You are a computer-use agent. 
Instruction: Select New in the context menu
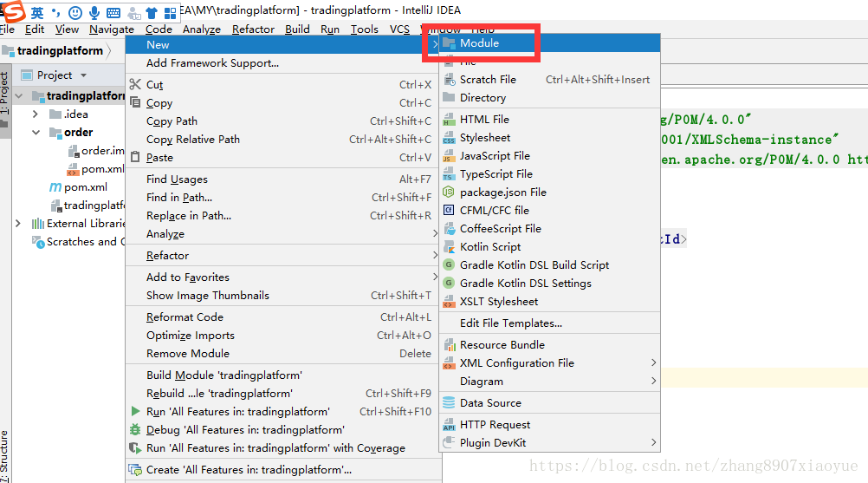(282, 45)
